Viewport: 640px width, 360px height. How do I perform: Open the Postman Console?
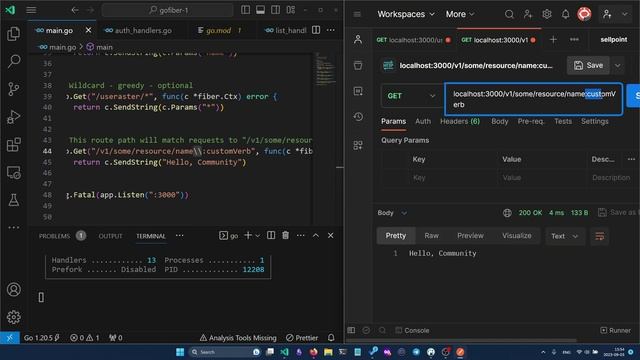pyautogui.click(x=412, y=330)
